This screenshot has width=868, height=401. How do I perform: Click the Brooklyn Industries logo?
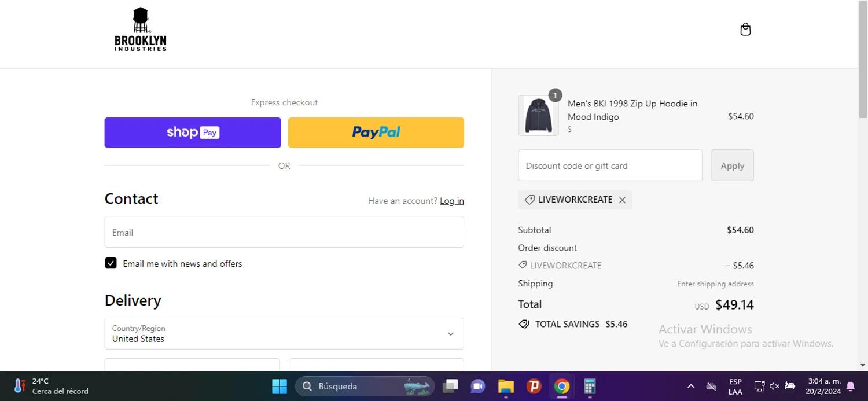(141, 30)
